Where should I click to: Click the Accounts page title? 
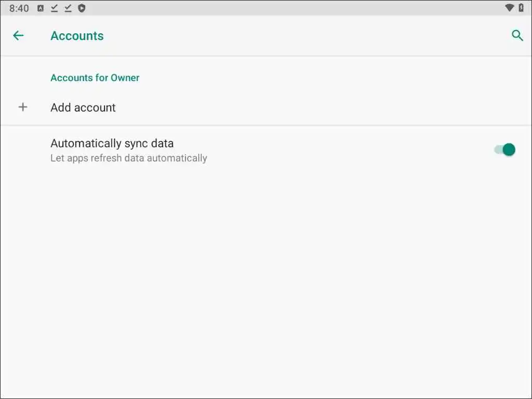(77, 36)
